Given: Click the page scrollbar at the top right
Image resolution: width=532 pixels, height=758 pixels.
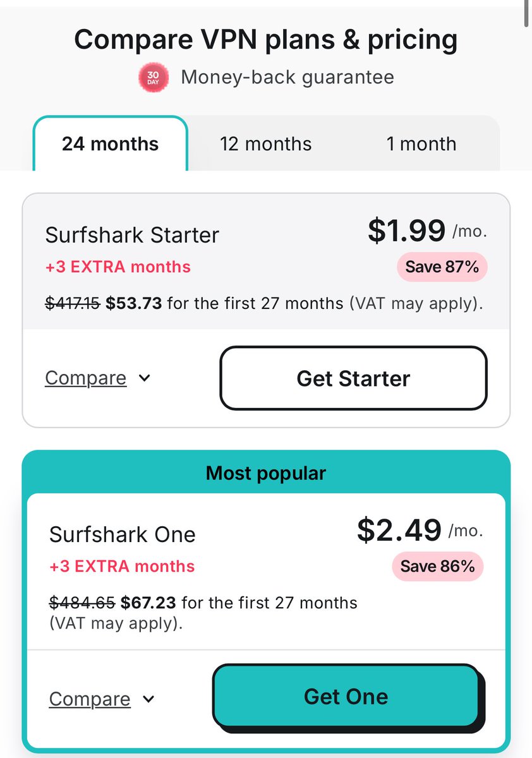Looking at the screenshot, I should 526,14.
